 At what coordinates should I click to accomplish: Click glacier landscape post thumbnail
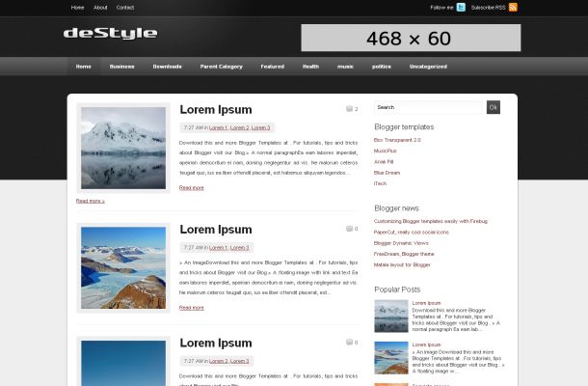point(123,267)
